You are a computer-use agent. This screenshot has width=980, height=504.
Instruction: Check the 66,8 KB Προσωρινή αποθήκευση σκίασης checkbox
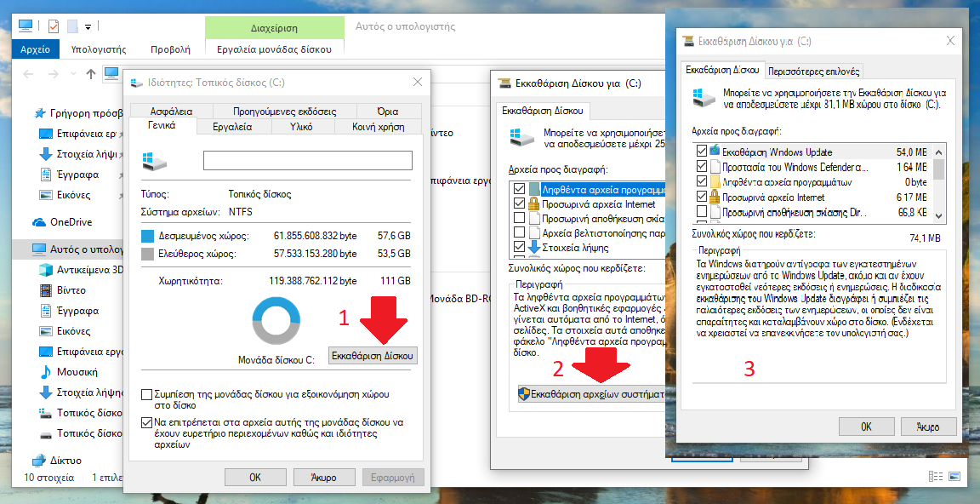[x=701, y=212]
